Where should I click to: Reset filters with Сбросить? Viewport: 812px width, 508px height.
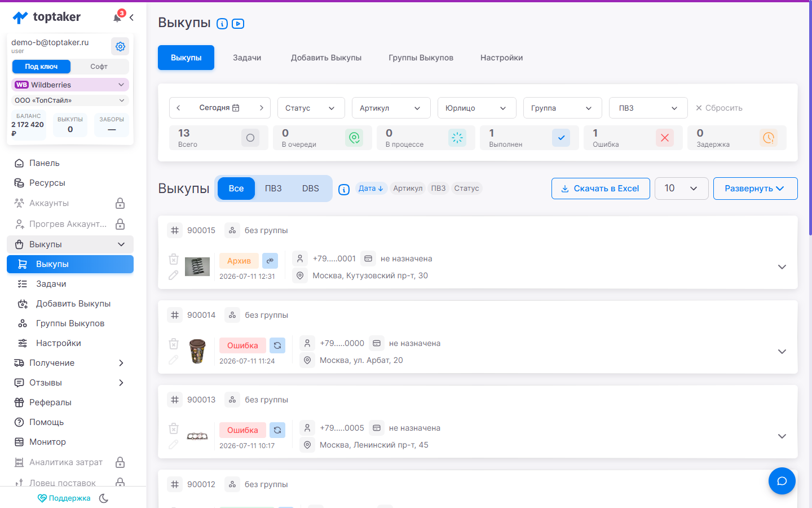(719, 108)
